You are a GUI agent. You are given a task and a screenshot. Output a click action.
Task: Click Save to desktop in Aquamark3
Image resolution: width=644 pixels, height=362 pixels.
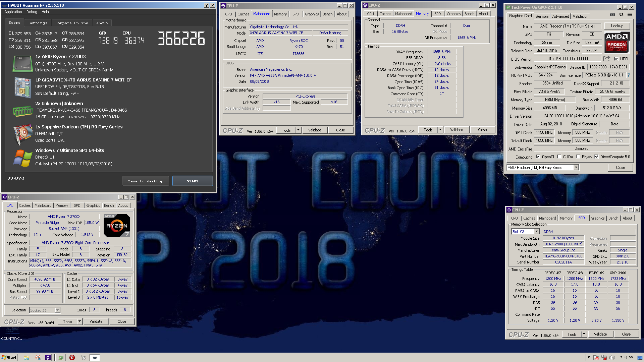pyautogui.click(x=146, y=181)
